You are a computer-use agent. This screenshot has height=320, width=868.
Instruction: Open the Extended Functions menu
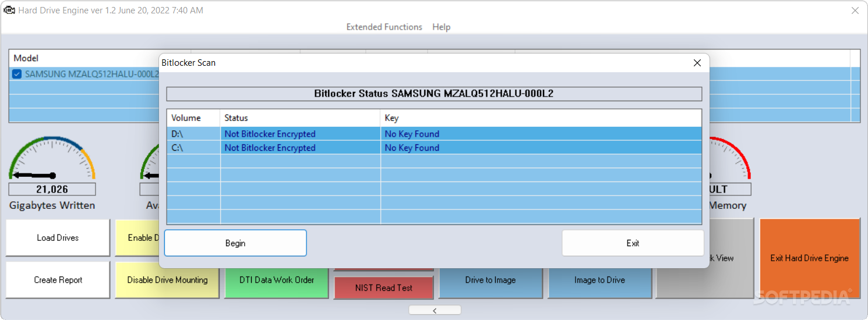(x=384, y=27)
